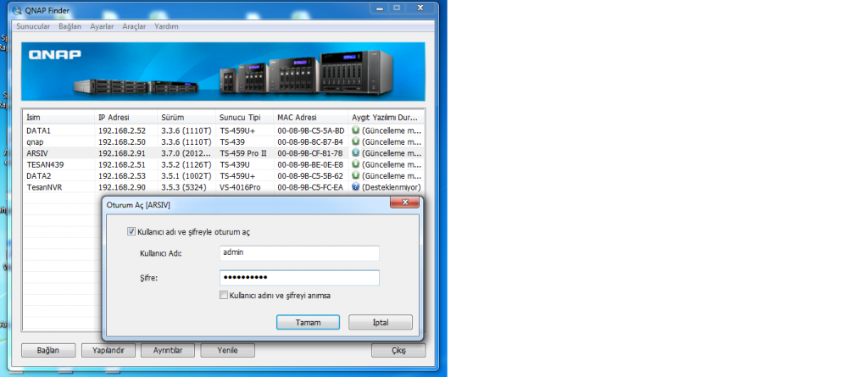
Task: Click IP address 192.168.2.52
Action: 122,130
